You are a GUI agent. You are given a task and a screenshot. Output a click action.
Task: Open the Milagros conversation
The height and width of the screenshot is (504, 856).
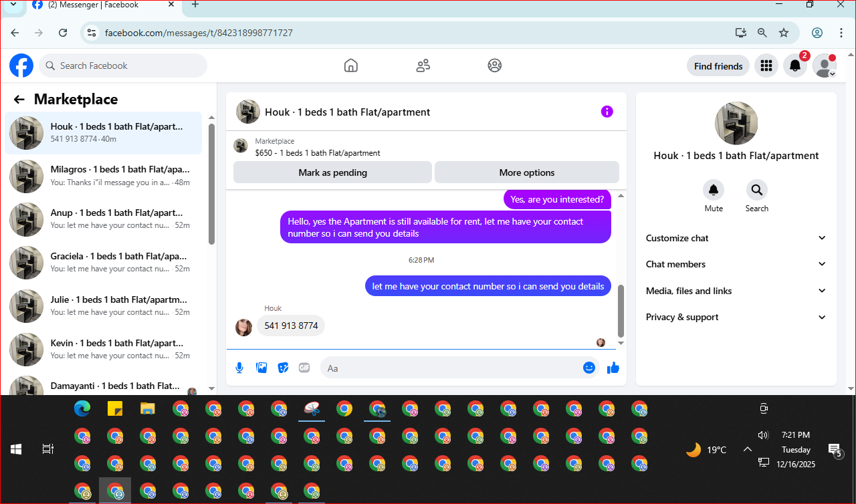click(x=104, y=176)
